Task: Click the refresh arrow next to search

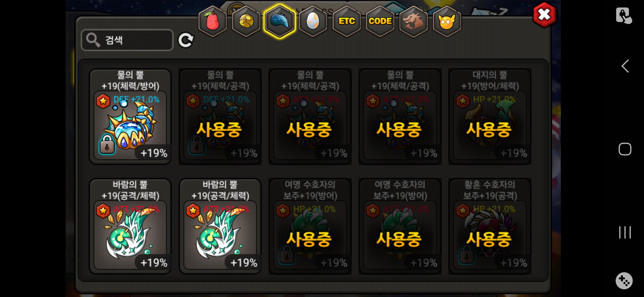Action: tap(186, 40)
